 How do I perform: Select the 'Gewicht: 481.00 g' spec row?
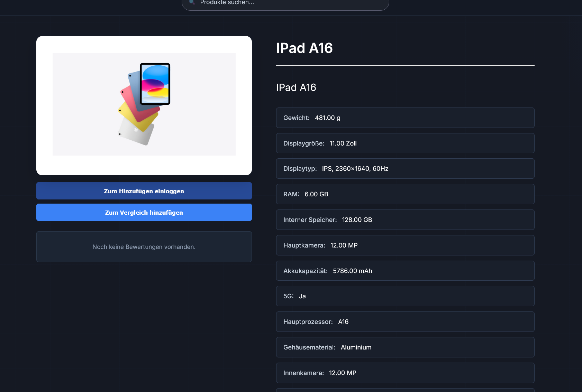coord(405,118)
